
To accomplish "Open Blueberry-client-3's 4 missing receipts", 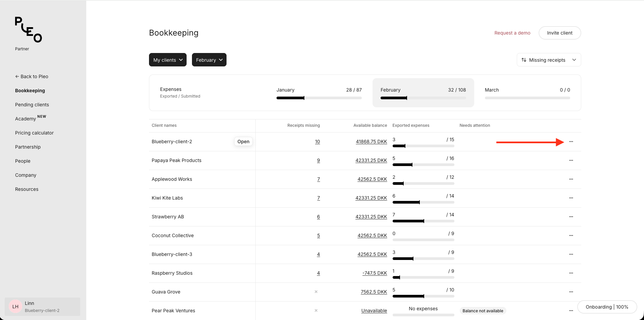I will [x=318, y=254].
